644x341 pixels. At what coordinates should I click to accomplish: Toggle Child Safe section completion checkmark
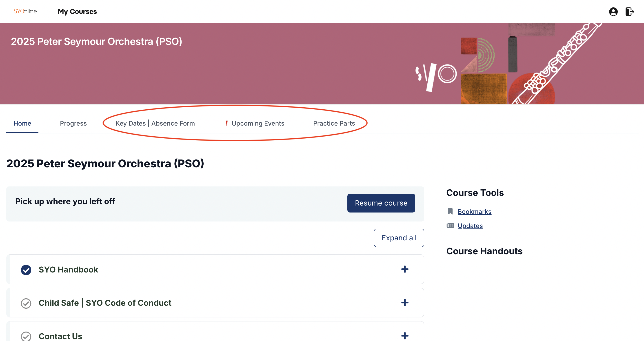(26, 303)
